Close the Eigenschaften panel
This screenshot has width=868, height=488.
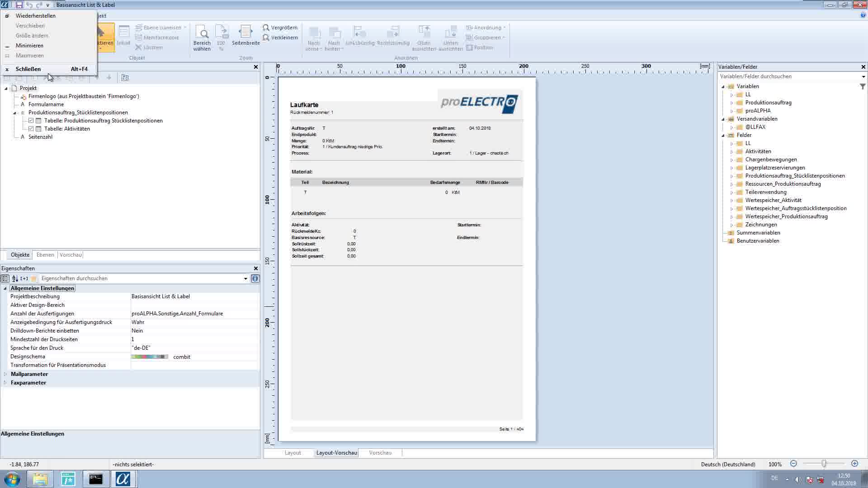256,268
